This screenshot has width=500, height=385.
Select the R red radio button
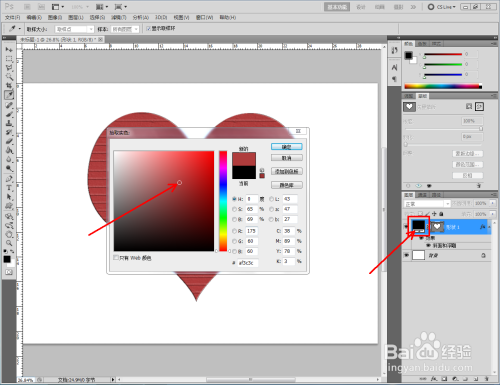[x=234, y=231]
